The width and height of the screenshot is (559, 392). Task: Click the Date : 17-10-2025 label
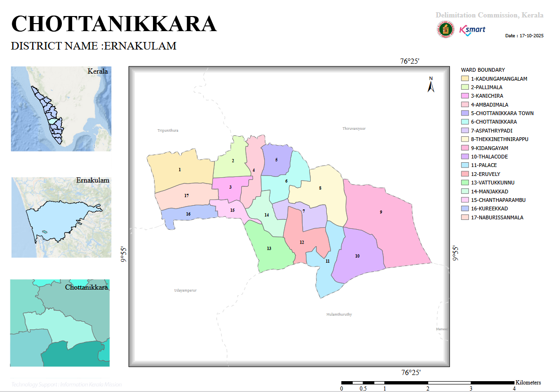(x=525, y=35)
